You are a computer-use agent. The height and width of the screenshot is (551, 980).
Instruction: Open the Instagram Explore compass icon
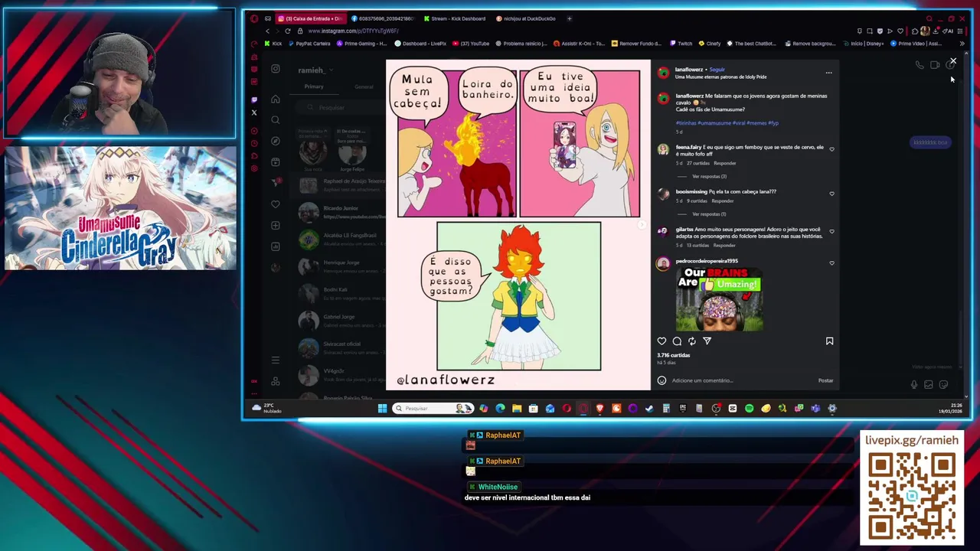(276, 141)
